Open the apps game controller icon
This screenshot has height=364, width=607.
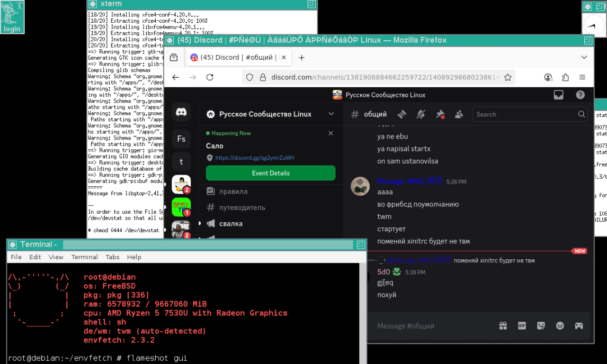pyautogui.click(x=579, y=326)
